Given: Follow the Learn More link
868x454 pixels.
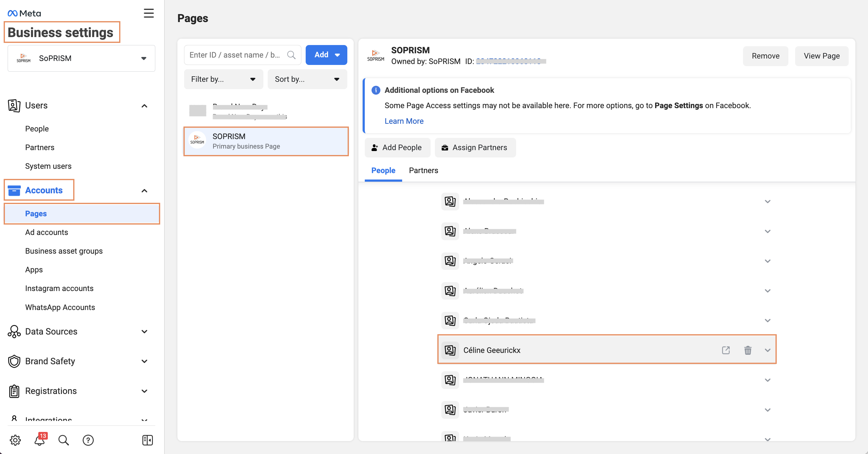Looking at the screenshot, I should 404,121.
